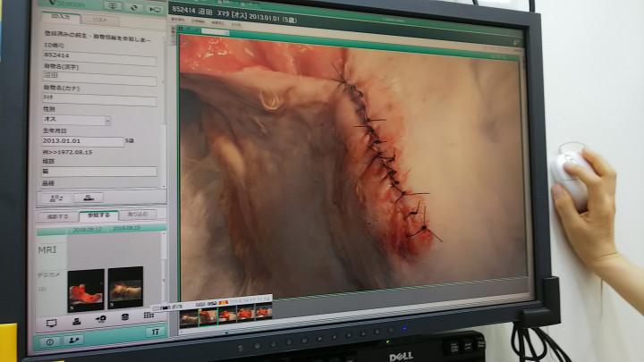Click the info circle icon button
The image size is (644, 362).
pyautogui.click(x=49, y=341)
